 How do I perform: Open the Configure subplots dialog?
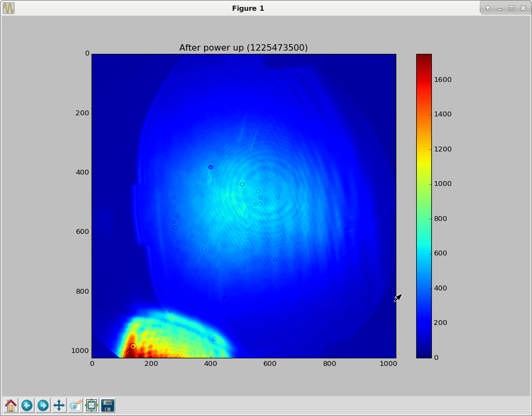click(92, 405)
